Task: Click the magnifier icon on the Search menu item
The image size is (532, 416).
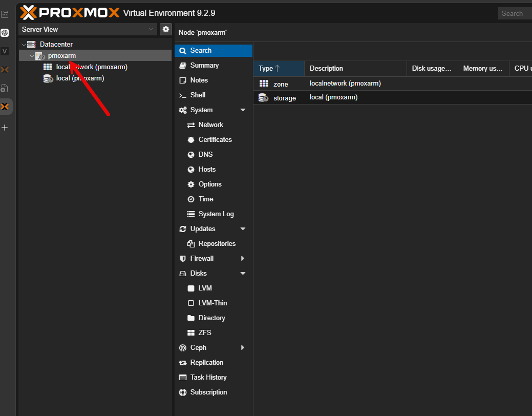Action: point(182,51)
